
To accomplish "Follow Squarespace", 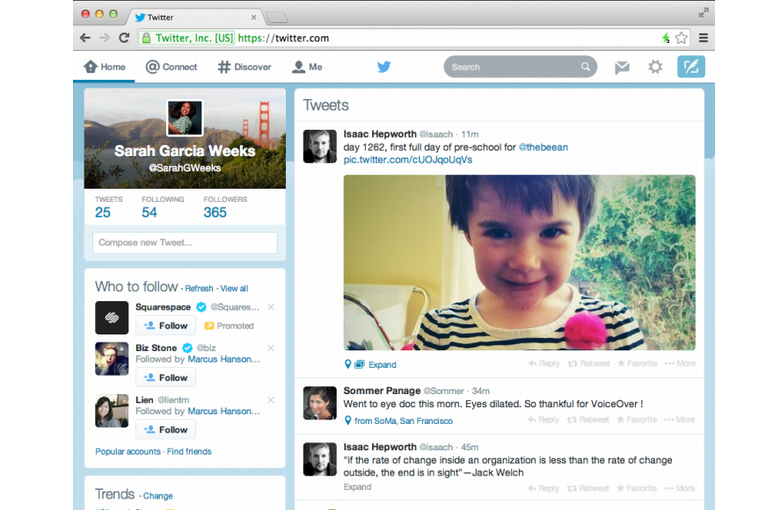I will pyautogui.click(x=165, y=325).
